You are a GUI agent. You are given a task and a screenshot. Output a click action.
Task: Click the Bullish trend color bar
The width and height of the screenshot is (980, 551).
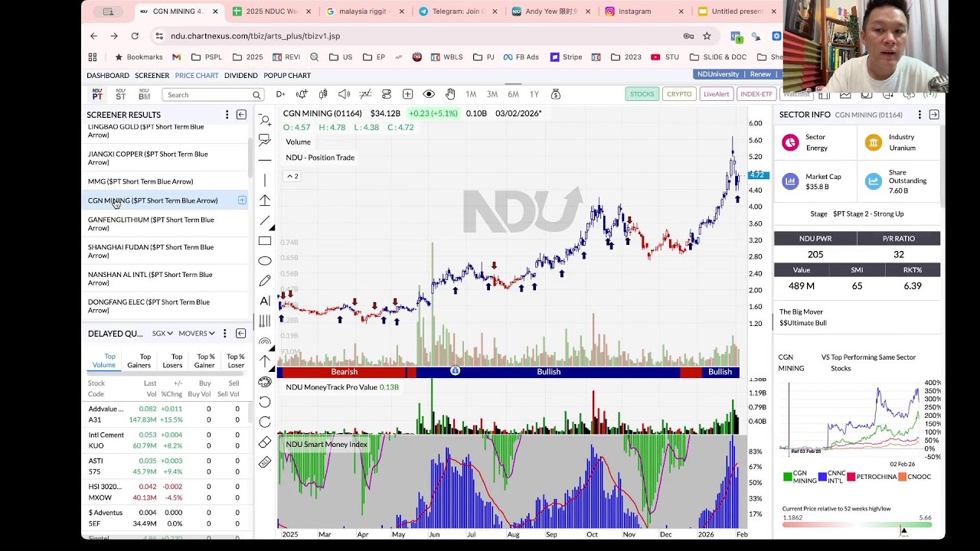[548, 372]
